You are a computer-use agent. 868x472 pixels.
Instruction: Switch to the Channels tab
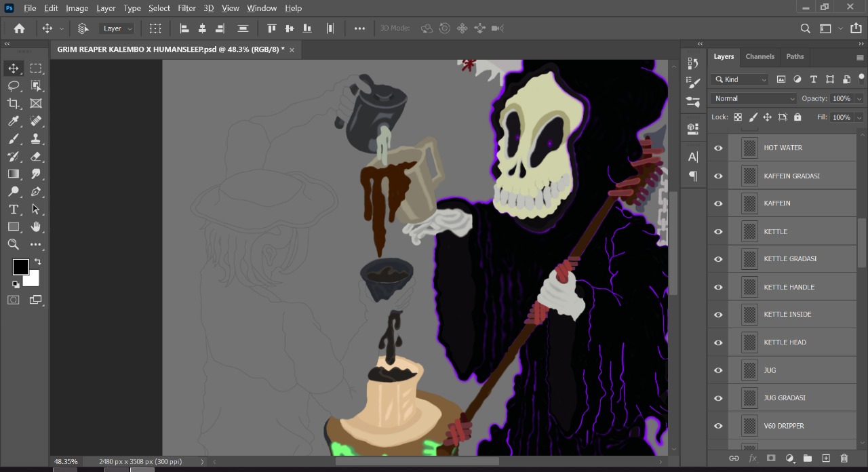pyautogui.click(x=759, y=57)
